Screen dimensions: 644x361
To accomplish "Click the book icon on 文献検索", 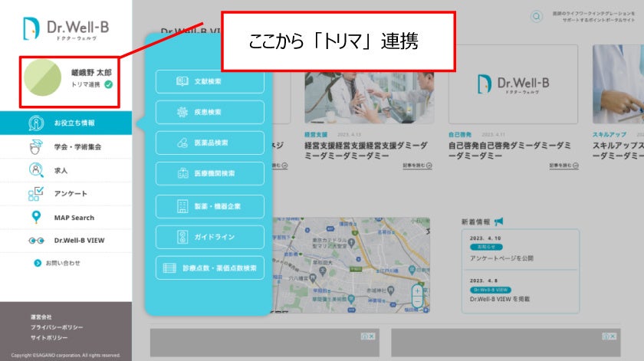I will (x=182, y=81).
